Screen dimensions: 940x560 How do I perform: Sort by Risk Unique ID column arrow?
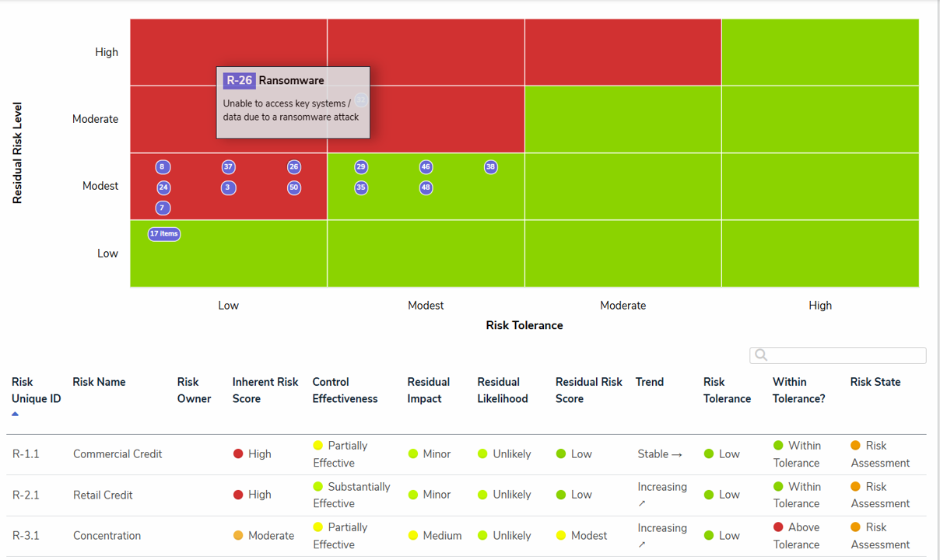(15, 415)
